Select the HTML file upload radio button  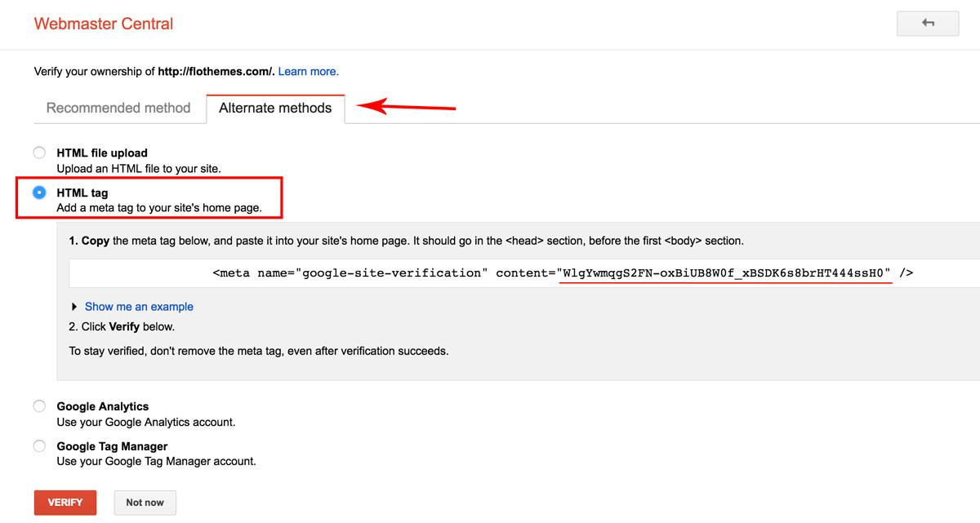pyautogui.click(x=38, y=153)
